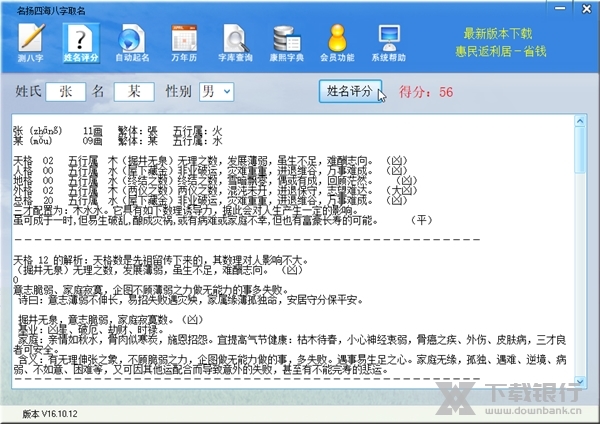Image resolution: width=600 pixels, height=424 pixels.
Task: Click the 天格 02 result line
Action: click(x=210, y=160)
